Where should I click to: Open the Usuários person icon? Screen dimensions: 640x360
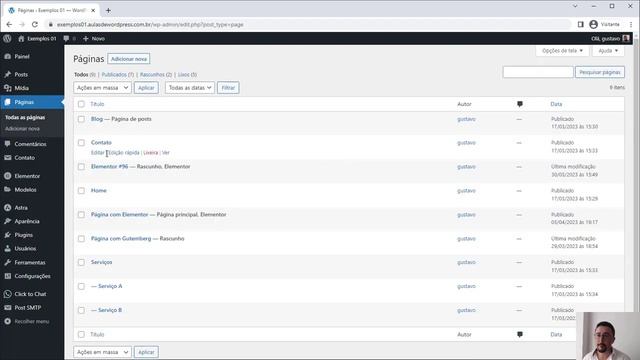tap(8, 248)
